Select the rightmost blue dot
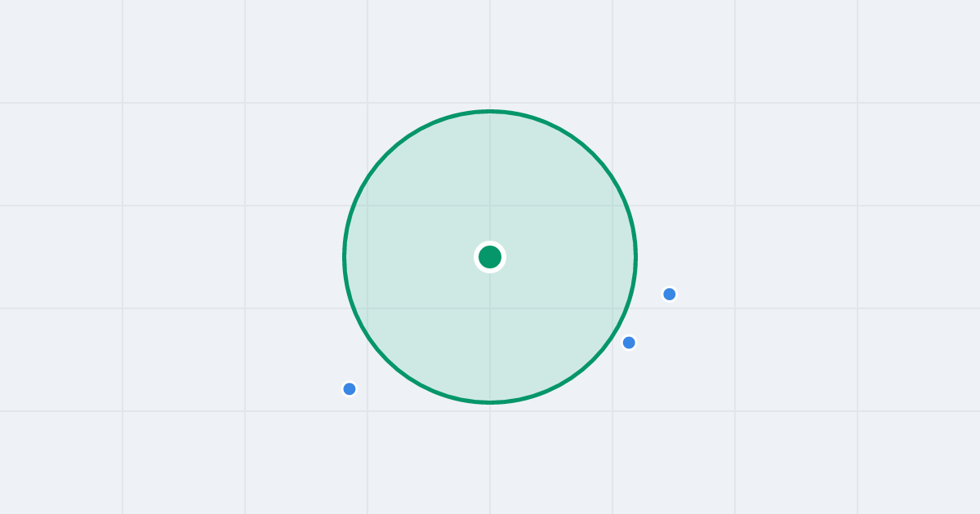Viewport: 980px width, 514px height. tap(670, 295)
